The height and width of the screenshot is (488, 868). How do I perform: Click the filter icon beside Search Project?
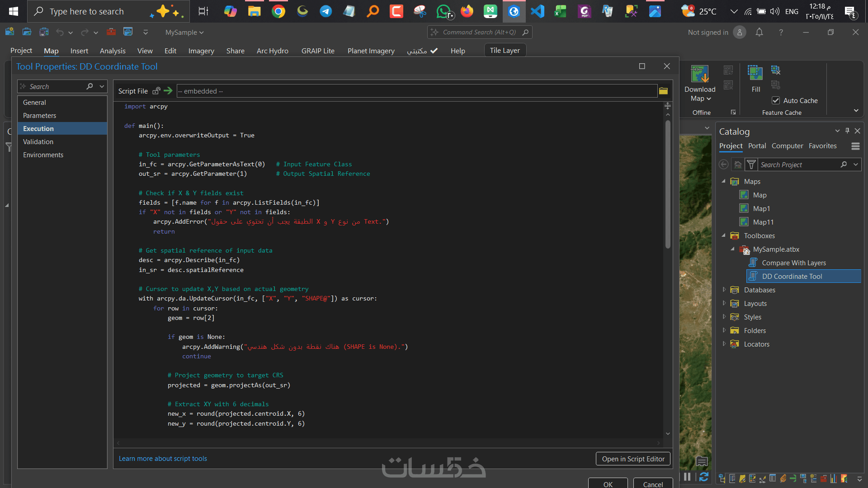tap(751, 164)
